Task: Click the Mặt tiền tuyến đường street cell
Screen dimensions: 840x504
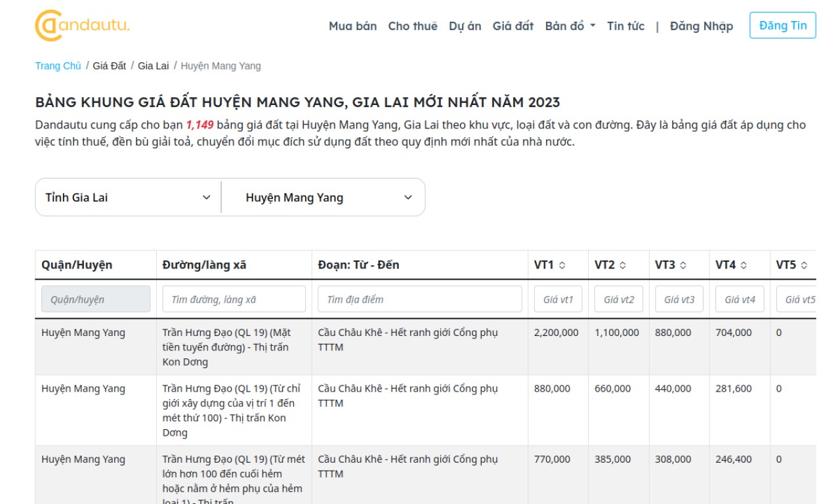Action: tap(234, 347)
